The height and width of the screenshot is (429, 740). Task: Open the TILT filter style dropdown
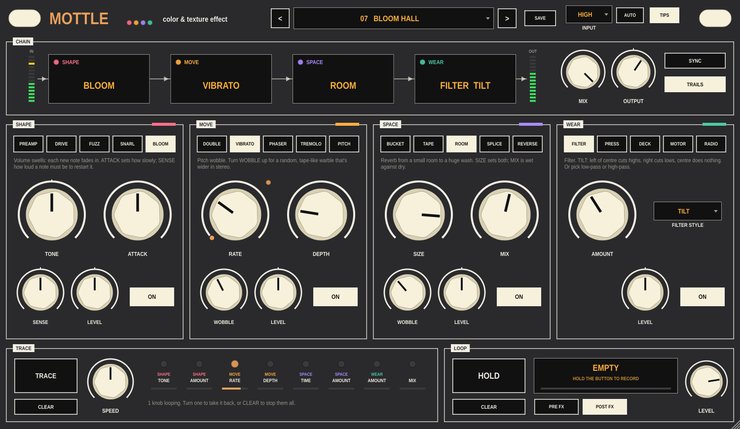coord(687,211)
